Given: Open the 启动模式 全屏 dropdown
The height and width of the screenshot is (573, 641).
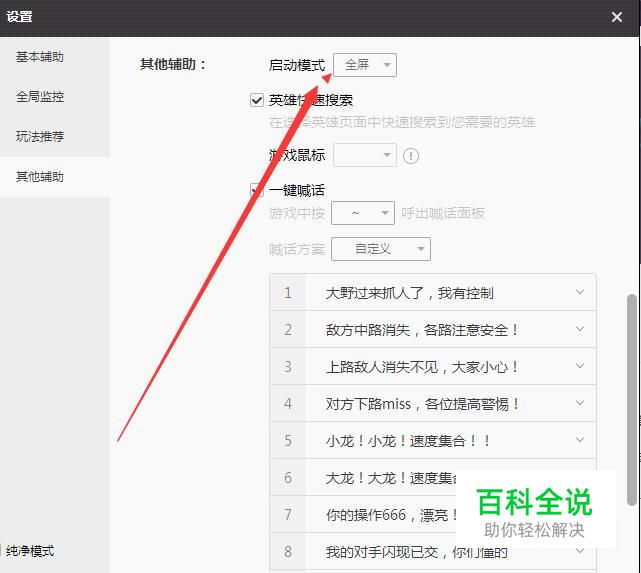Looking at the screenshot, I should tap(365, 65).
